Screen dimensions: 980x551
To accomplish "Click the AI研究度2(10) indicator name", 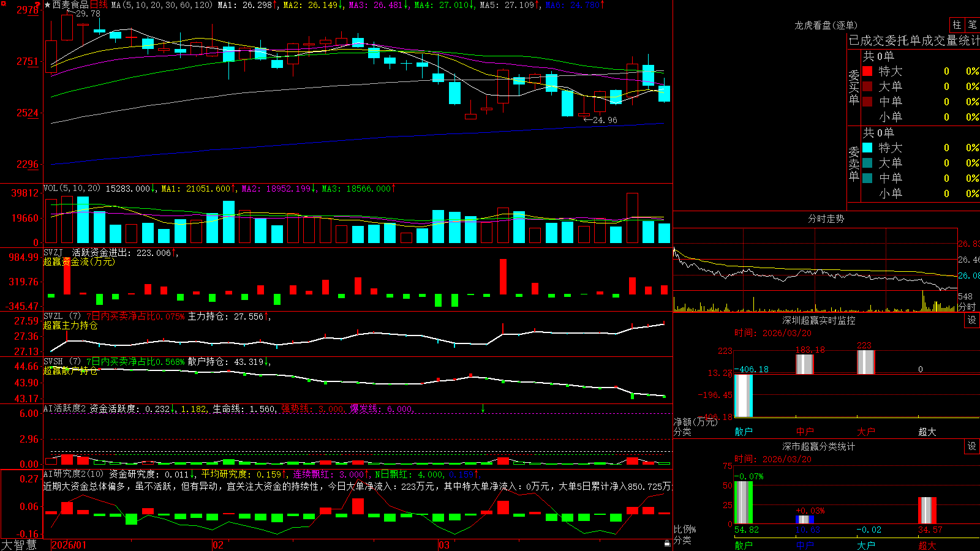I will (74, 474).
